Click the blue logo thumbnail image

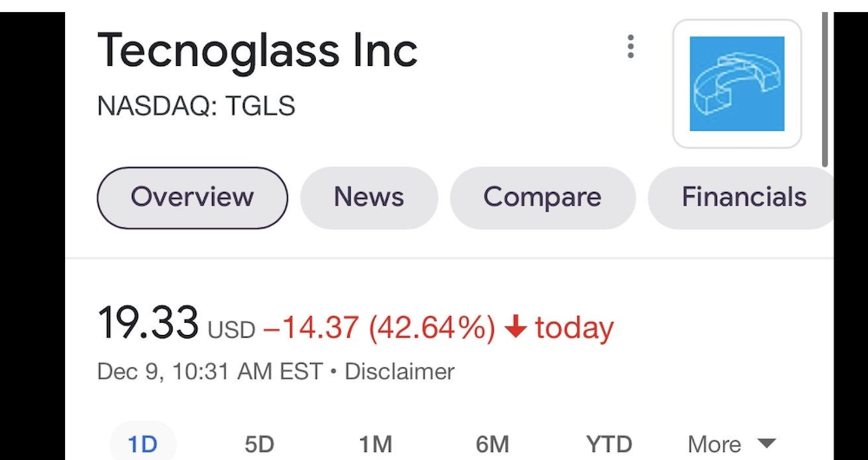click(737, 82)
